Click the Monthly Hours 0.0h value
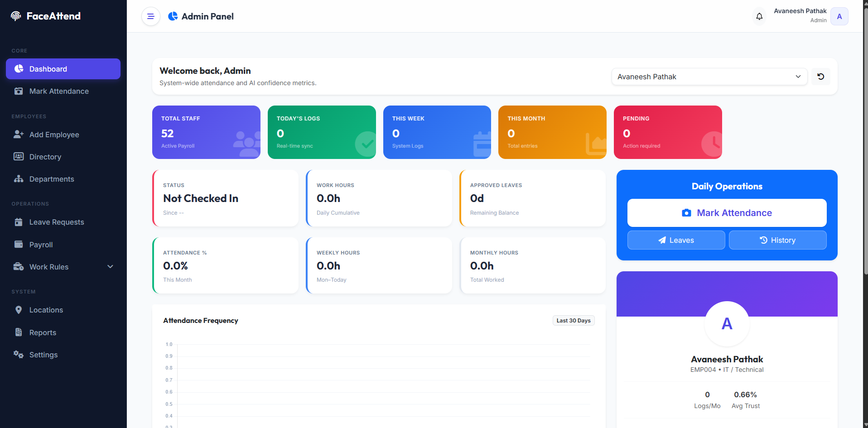 [482, 266]
